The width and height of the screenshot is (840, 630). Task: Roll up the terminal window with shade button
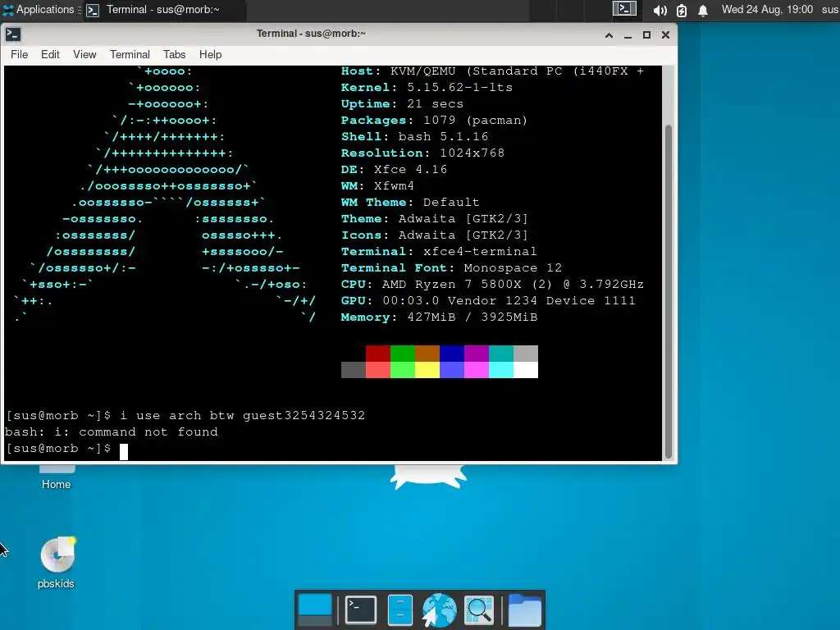point(609,34)
